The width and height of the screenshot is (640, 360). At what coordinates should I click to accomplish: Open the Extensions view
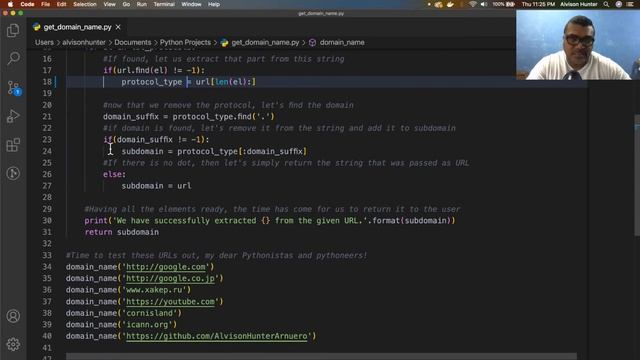pos(13,144)
